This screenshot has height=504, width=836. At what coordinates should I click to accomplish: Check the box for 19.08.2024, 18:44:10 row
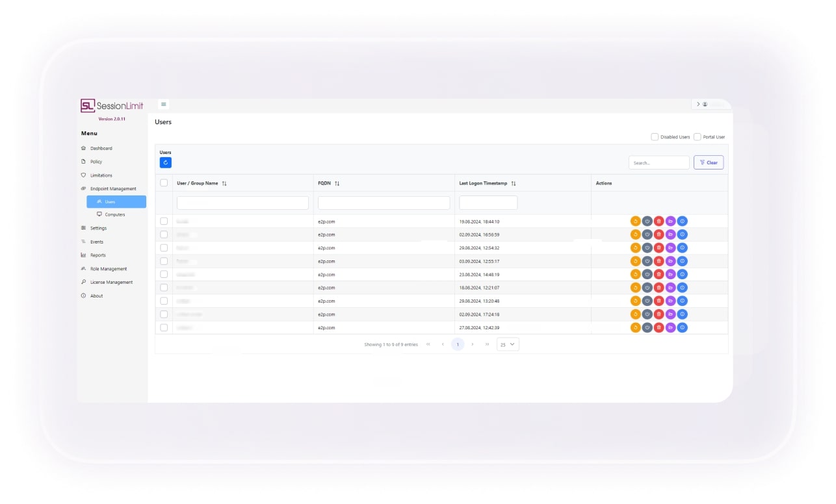click(164, 221)
